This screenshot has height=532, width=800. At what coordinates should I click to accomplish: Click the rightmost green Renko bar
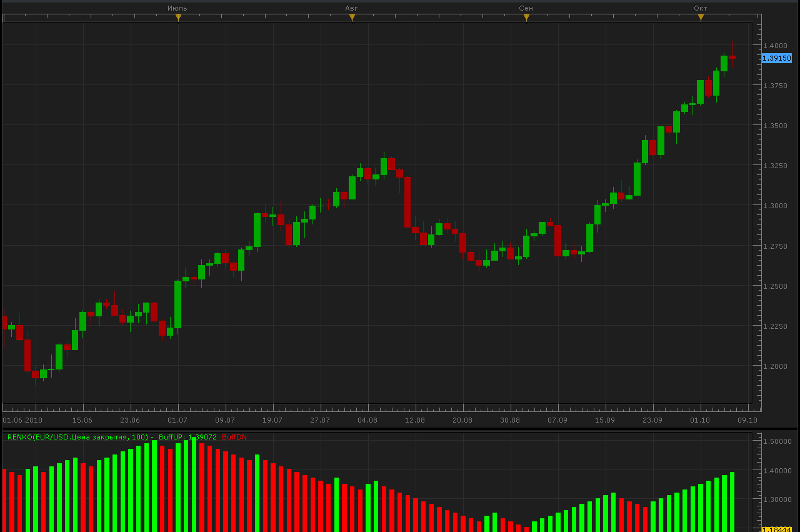pyautogui.click(x=732, y=502)
